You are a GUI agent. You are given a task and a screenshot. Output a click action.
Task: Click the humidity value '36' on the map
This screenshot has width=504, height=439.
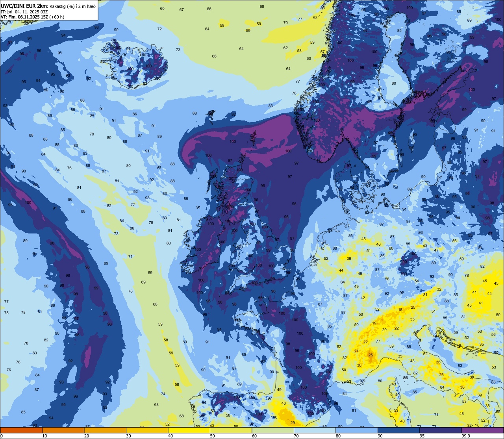tap(438, 362)
